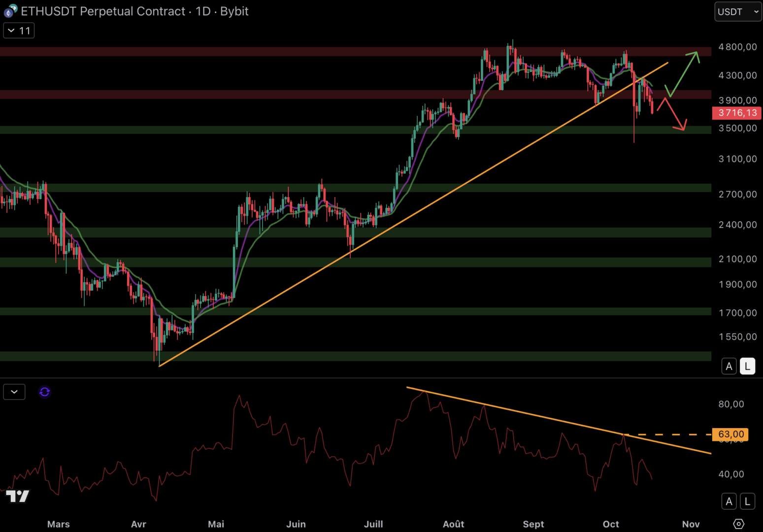The height and width of the screenshot is (532, 763).
Task: Click the 3 500,00 price axis label
Action: [x=737, y=128]
